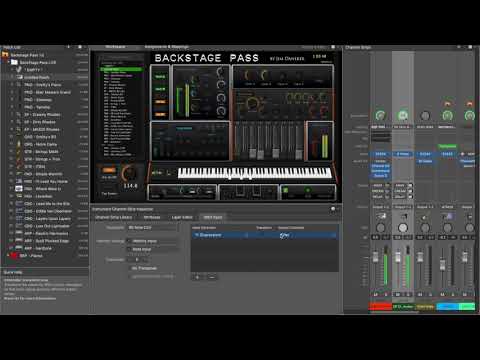Open the Instrument Channel Strip Inspector action menu
This screenshot has height=360, width=480.
[333, 209]
